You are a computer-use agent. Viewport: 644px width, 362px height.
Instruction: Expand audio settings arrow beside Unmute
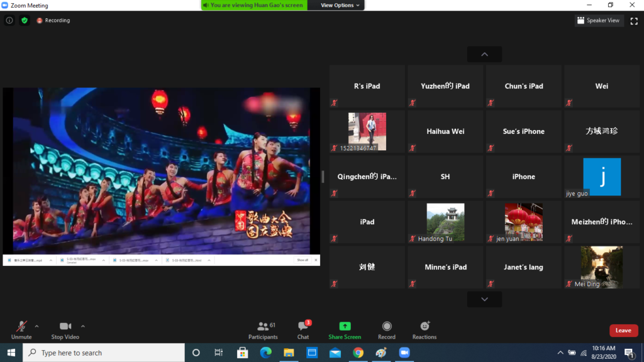[x=37, y=326]
